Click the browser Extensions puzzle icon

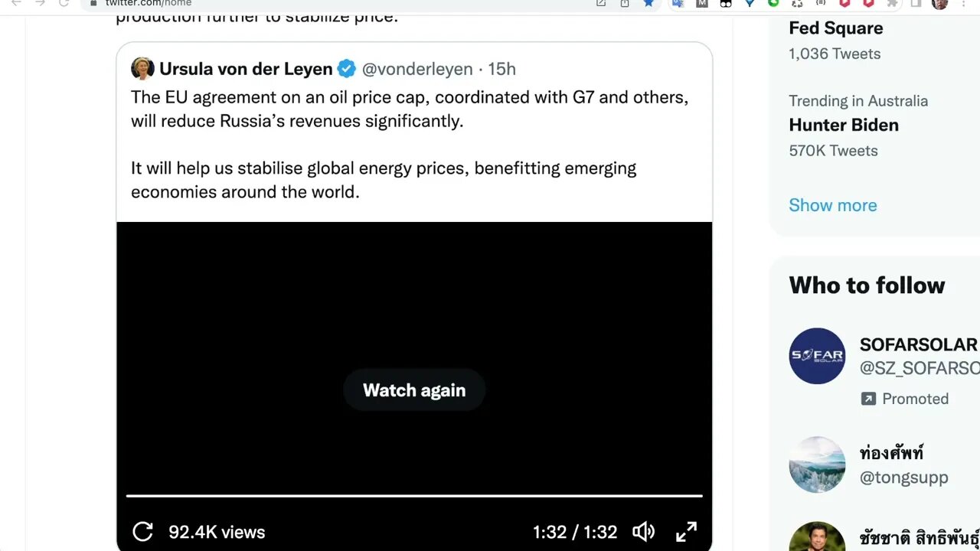click(x=892, y=3)
